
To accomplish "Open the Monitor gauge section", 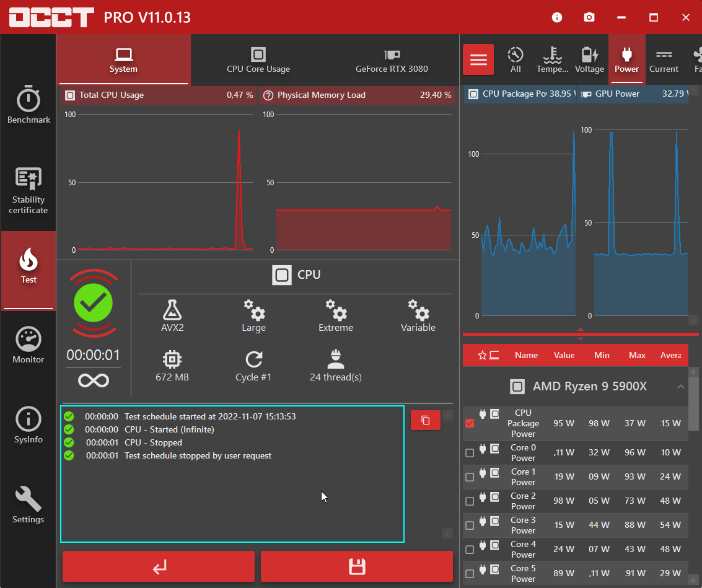I will [29, 346].
